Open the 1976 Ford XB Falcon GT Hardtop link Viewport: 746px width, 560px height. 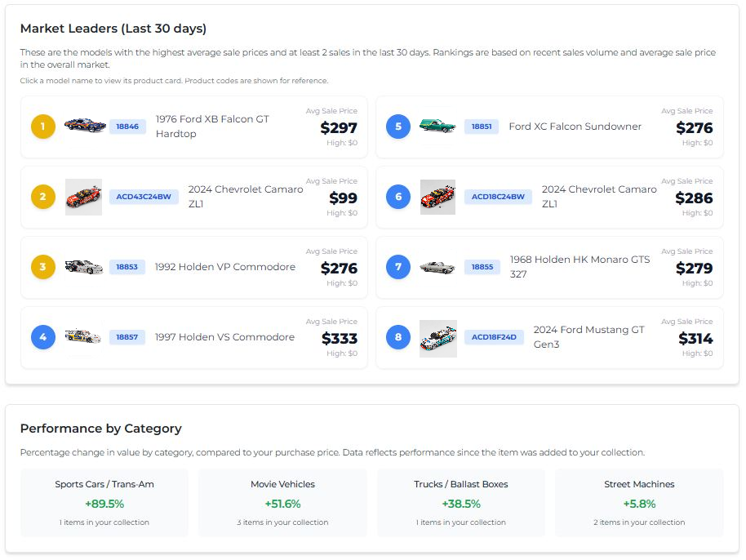[212, 127]
